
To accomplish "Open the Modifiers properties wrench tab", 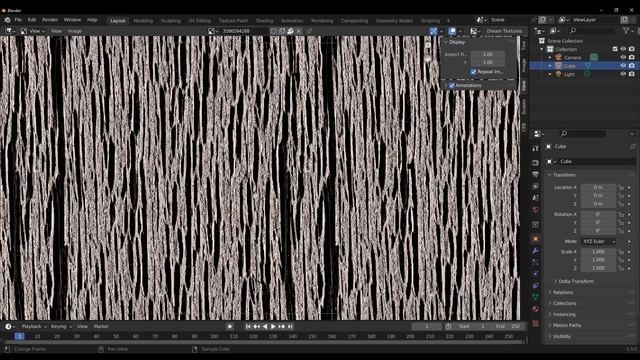I will click(536, 251).
